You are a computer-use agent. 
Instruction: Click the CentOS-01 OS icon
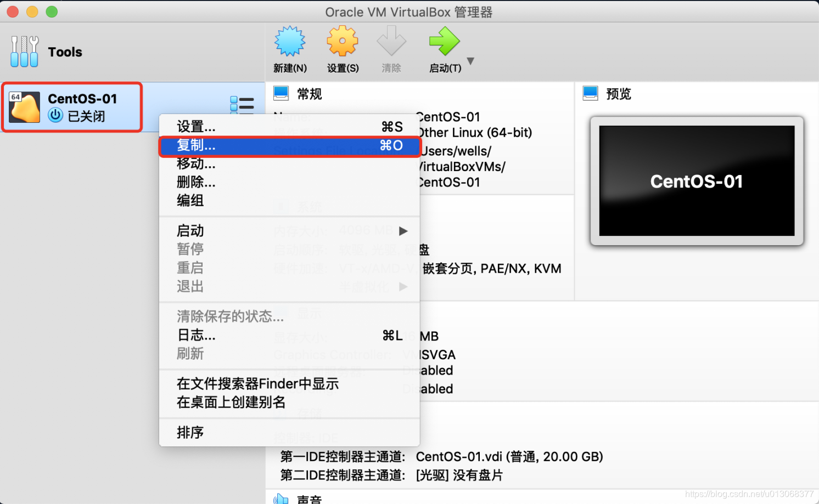coord(25,107)
